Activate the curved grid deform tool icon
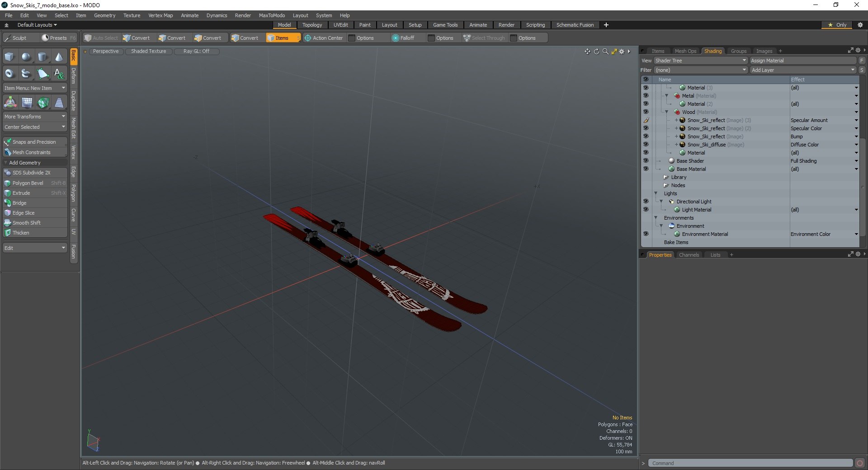Viewport: 868px width, 470px height. click(x=27, y=103)
